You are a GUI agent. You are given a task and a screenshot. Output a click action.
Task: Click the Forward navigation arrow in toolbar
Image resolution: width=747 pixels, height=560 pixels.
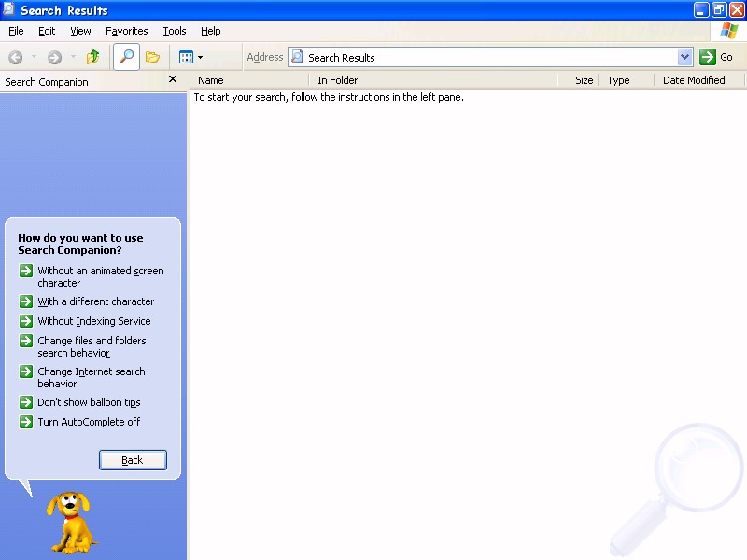tap(55, 58)
